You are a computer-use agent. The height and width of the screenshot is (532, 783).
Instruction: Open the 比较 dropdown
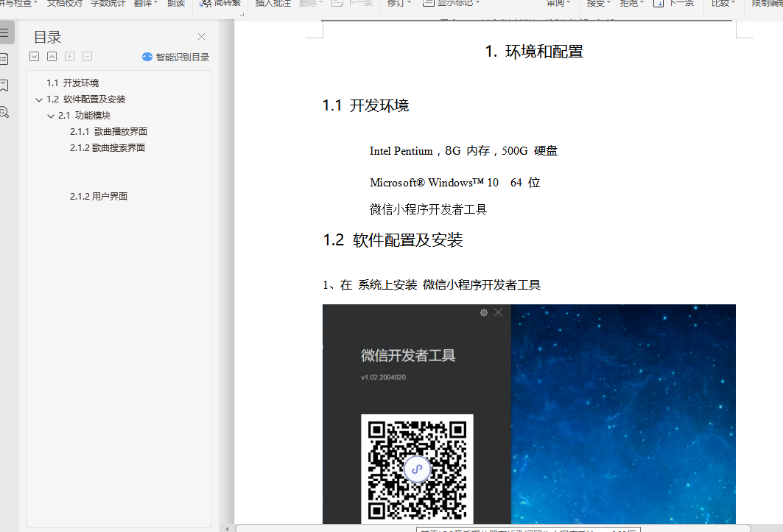coord(723,3)
